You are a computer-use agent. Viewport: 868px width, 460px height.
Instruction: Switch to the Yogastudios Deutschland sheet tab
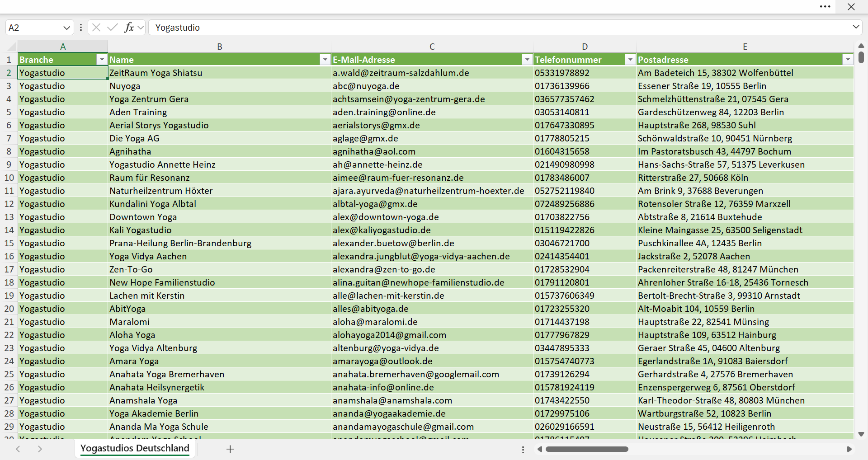pos(135,448)
